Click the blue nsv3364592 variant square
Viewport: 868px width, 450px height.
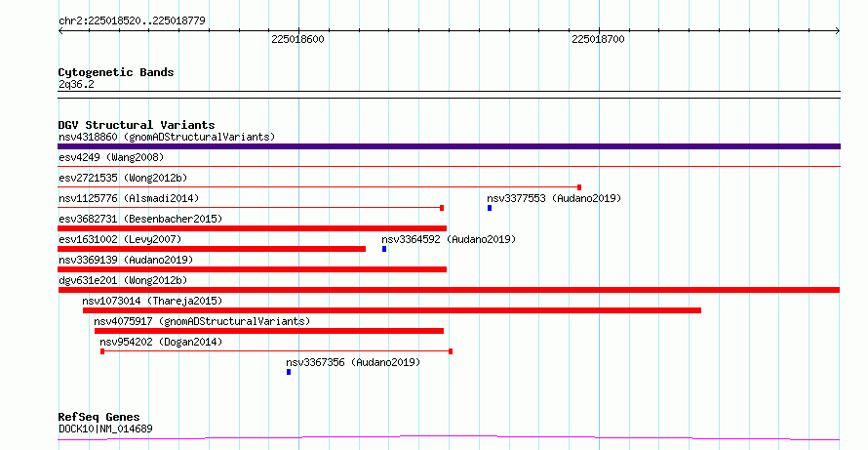(384, 249)
